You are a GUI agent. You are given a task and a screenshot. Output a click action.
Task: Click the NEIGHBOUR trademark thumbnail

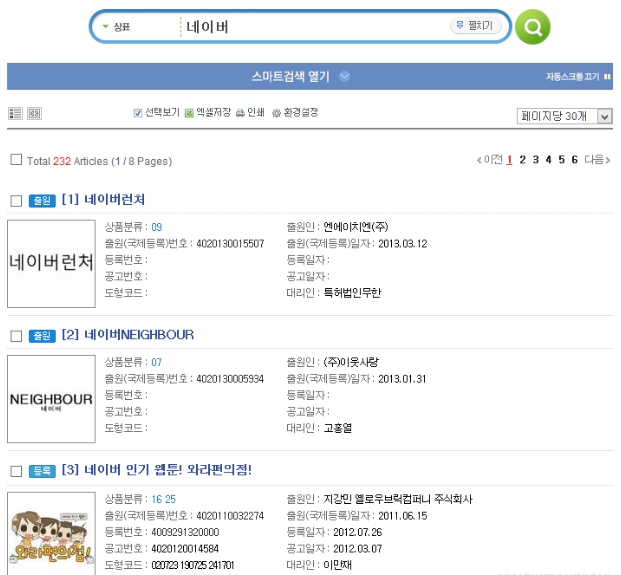[x=51, y=399]
